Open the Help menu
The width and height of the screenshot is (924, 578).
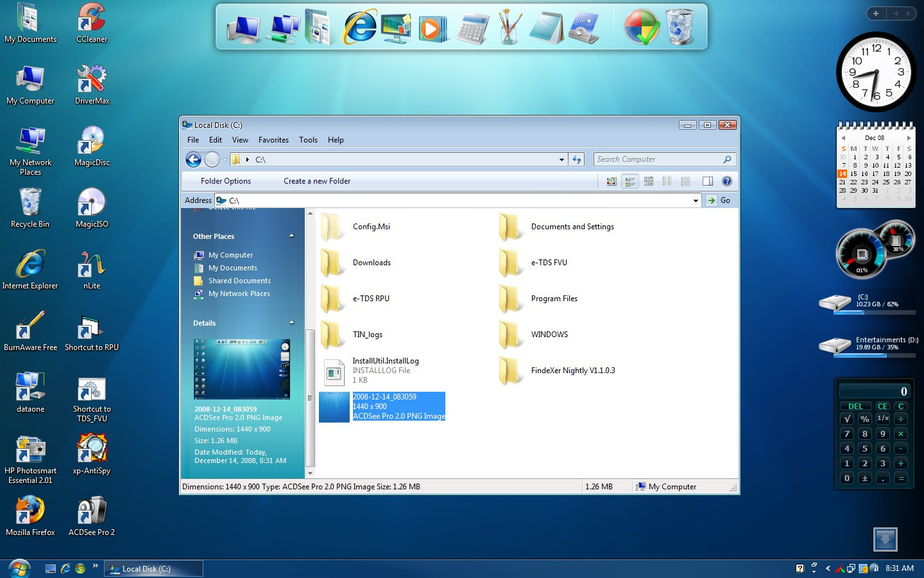336,140
